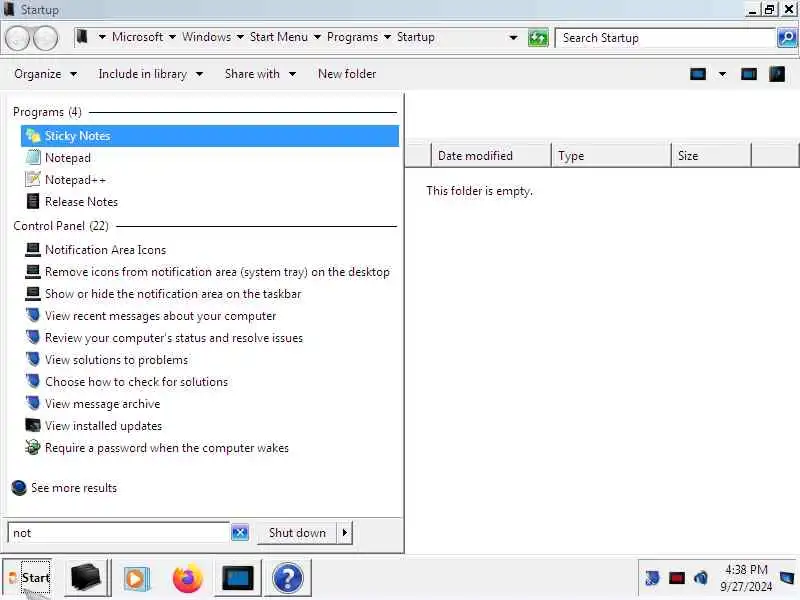This screenshot has height=600, width=800.
Task: Click the Forward navigation button
Action: 46,38
